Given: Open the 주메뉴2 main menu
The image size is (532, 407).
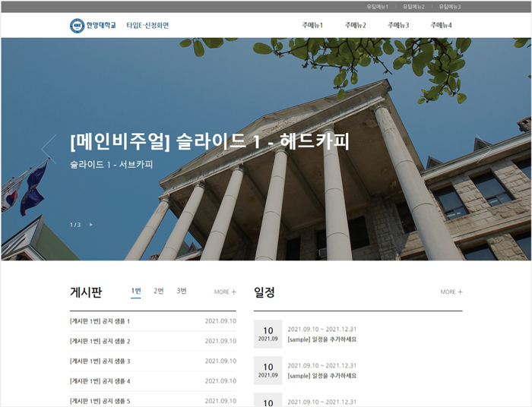Looking at the screenshot, I should click(355, 25).
